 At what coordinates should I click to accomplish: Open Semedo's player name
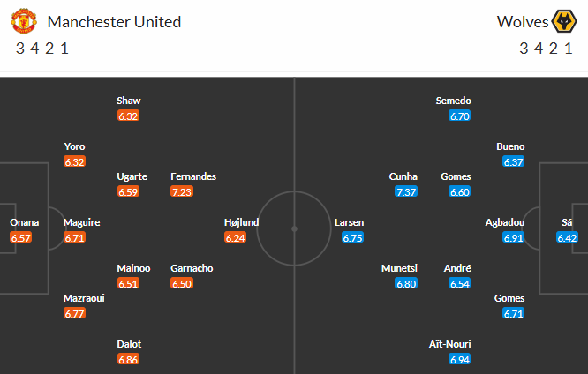[x=454, y=101]
